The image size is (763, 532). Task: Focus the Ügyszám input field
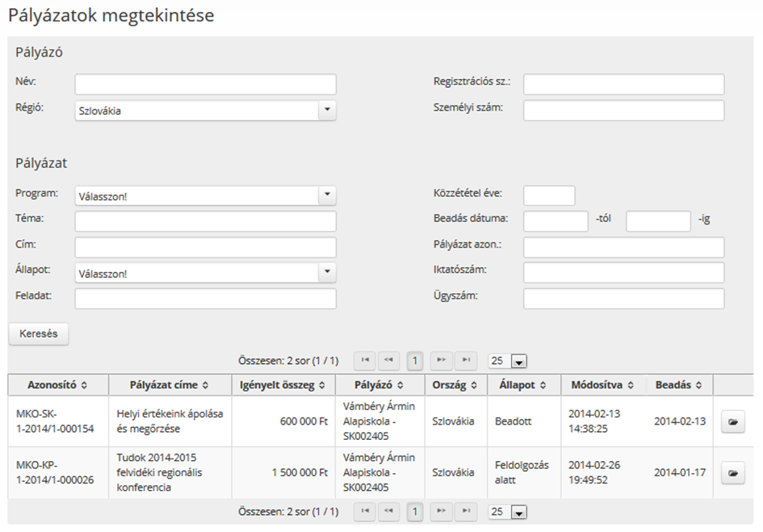624,299
